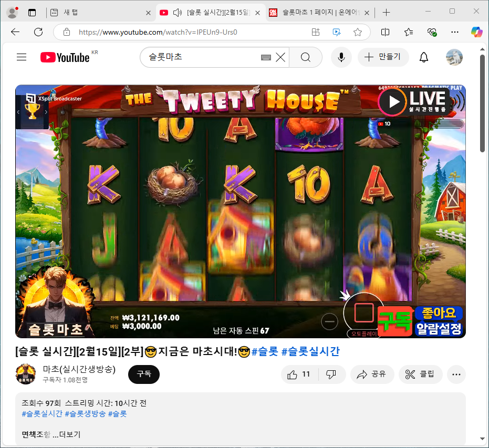View site information lock icon
Viewport: 489px width, 448px height.
tap(66, 32)
